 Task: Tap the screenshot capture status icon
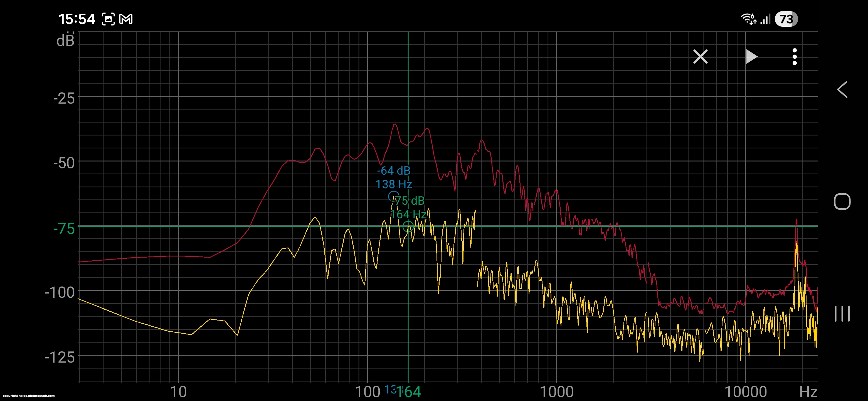[108, 19]
